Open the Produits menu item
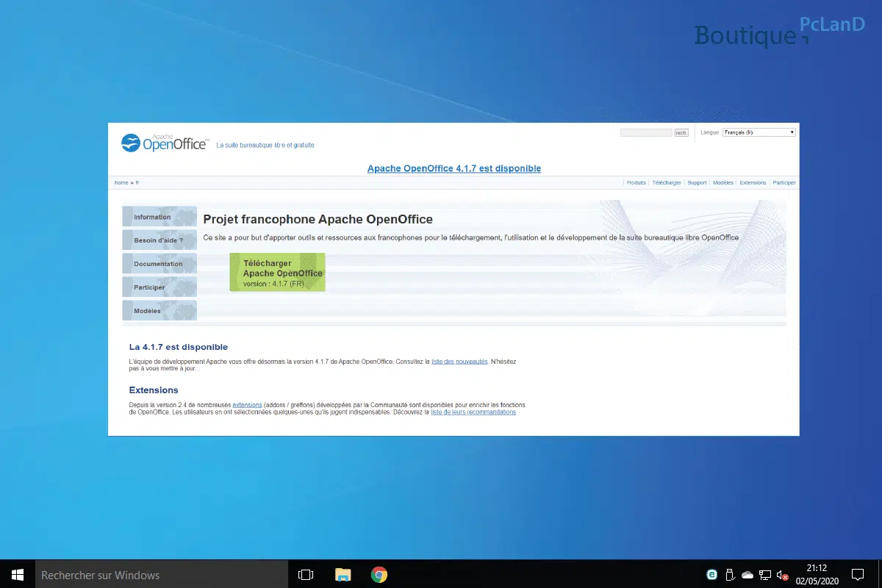Viewport: 882px width, 588px height. click(636, 182)
